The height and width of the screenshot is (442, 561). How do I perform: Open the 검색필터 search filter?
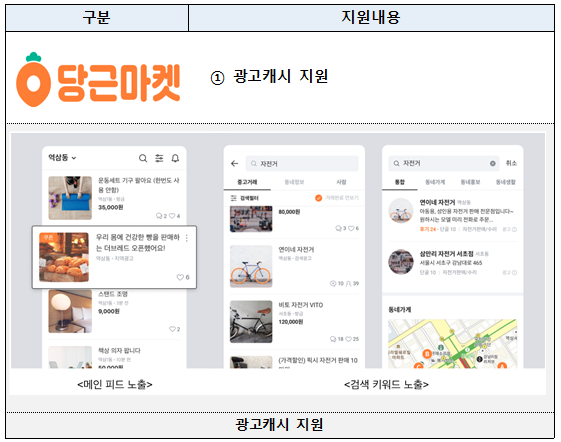[245, 198]
